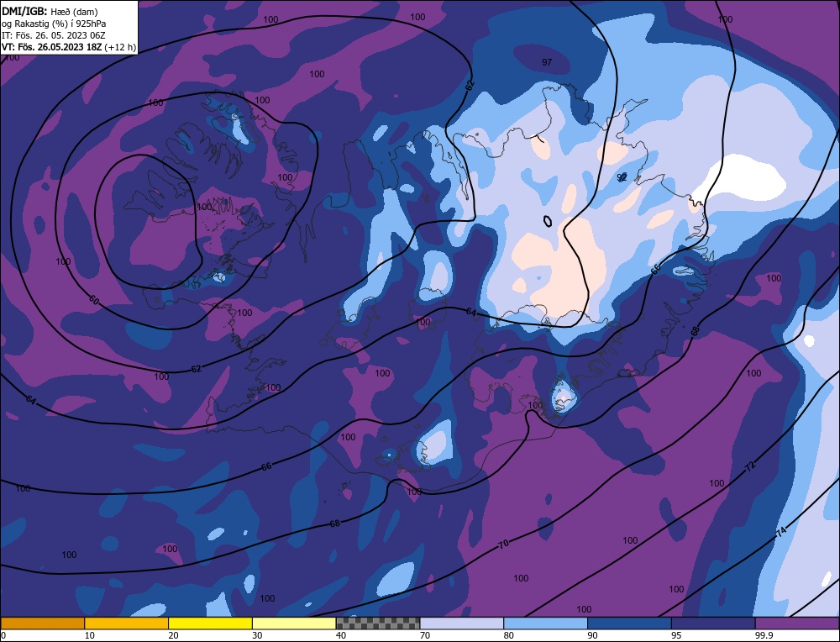Click the contour label '60'

click(94, 300)
